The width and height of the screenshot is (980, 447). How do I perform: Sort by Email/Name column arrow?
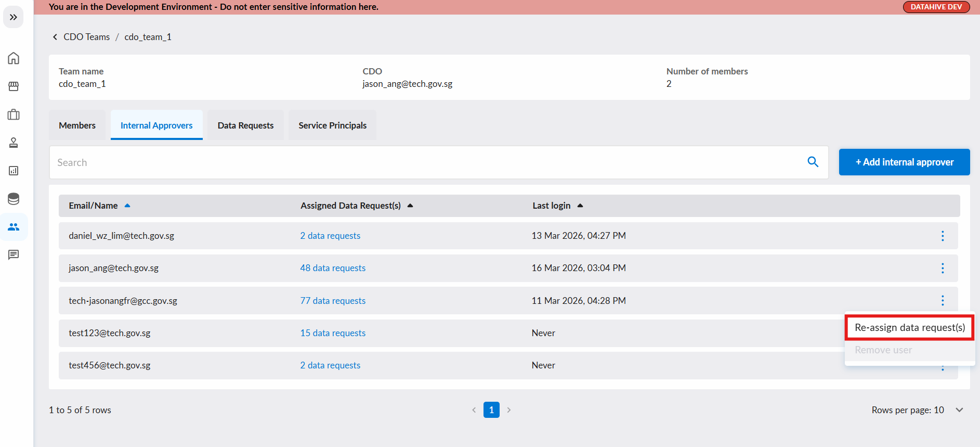tap(127, 206)
